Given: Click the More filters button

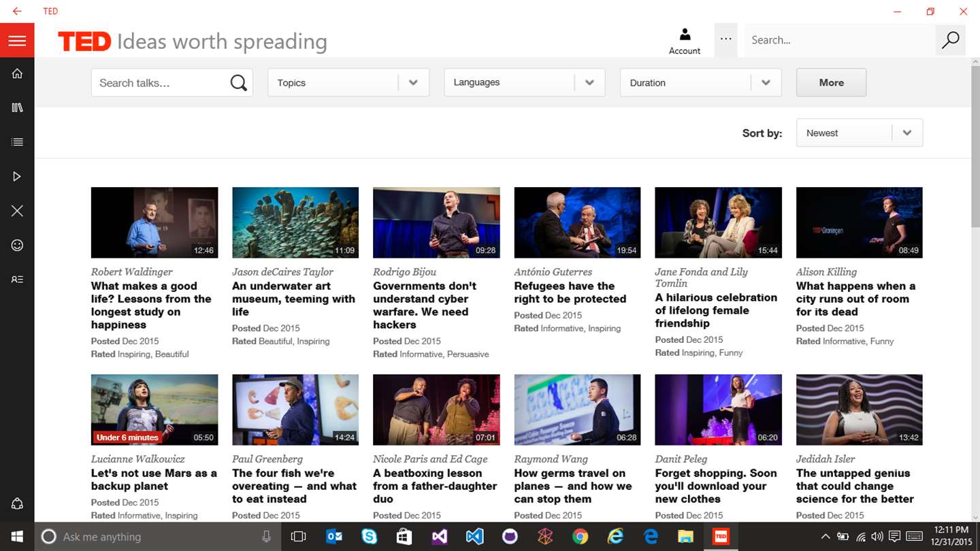Looking at the screenshot, I should pos(831,83).
